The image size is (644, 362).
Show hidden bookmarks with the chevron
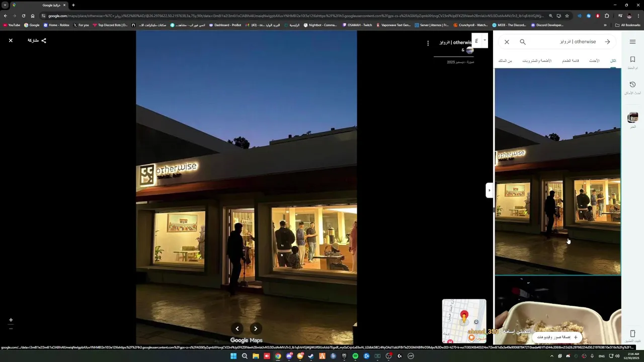[605, 25]
